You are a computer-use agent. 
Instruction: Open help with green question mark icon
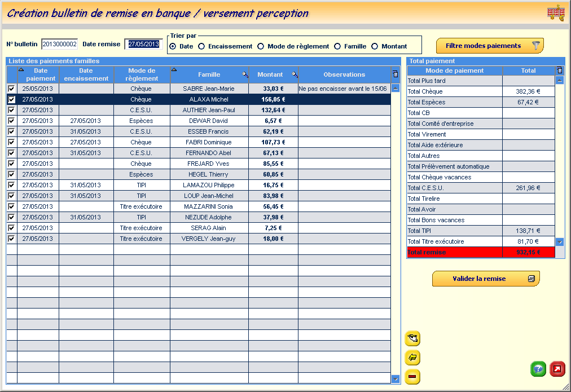click(x=538, y=369)
